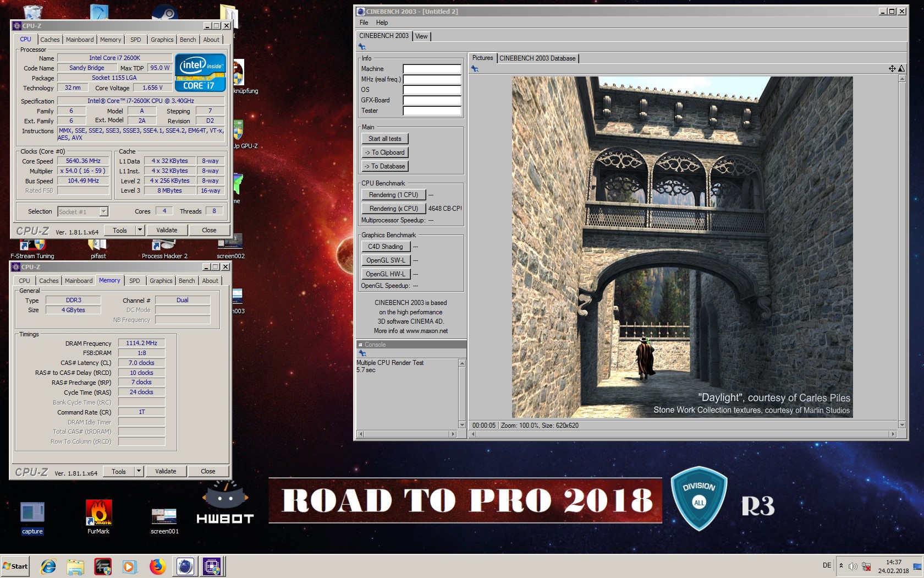The width and height of the screenshot is (924, 578).
Task: Click the Machine input field
Action: [432, 69]
